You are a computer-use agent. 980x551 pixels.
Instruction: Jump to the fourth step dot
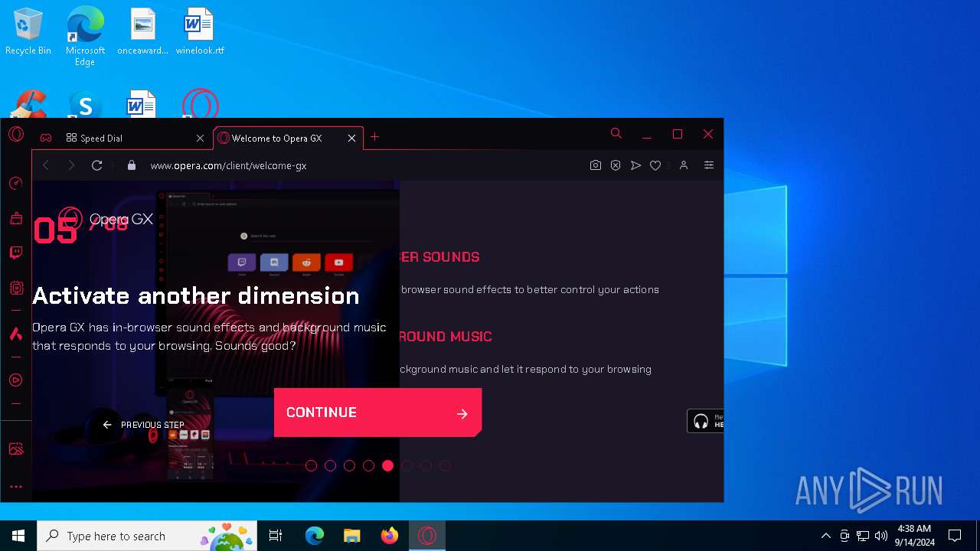(368, 465)
